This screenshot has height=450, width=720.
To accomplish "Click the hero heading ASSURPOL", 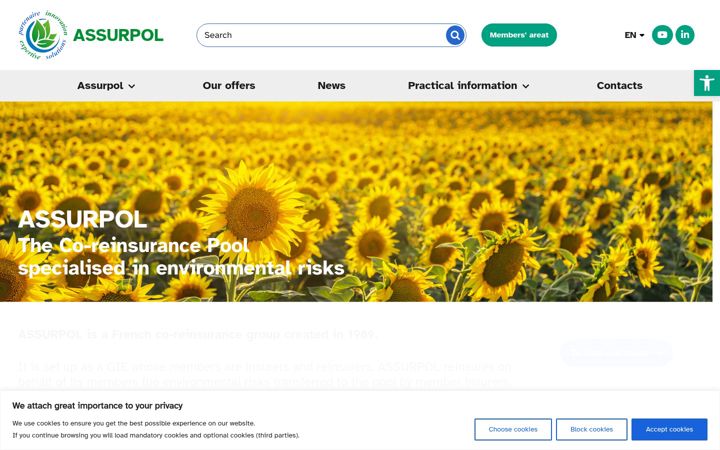I will 83,219.
